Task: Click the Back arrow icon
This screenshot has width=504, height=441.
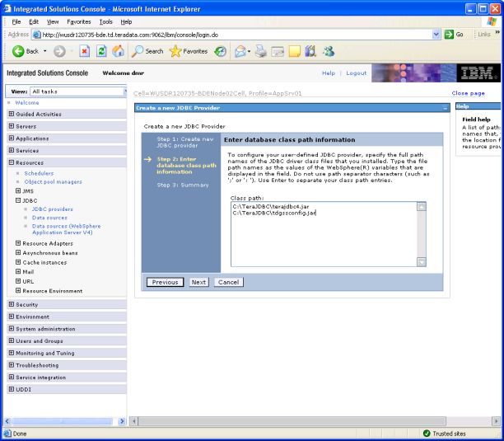Action: coord(18,51)
